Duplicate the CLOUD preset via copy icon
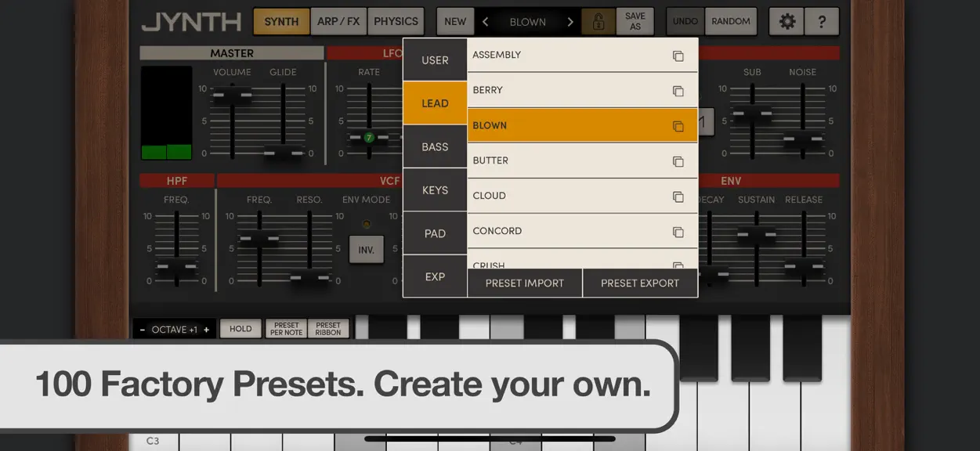Screen dimensions: 980x451 tap(678, 197)
